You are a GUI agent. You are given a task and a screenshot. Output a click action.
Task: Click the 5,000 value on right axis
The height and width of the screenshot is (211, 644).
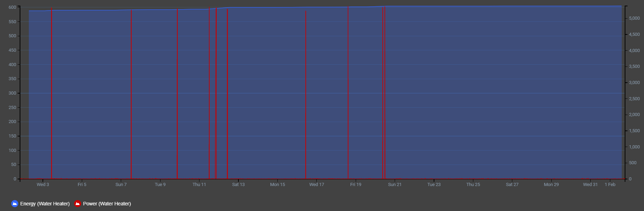[x=634, y=18]
